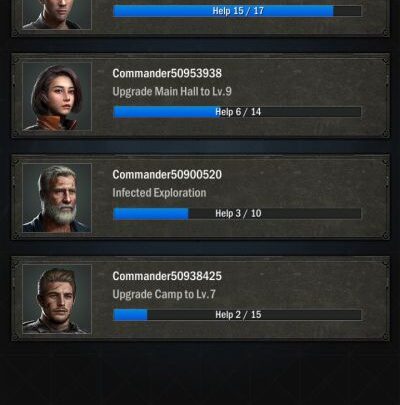This screenshot has height=405, width=400.
Task: Tap the Help 3 / 10 progress bar
Action: point(237,214)
